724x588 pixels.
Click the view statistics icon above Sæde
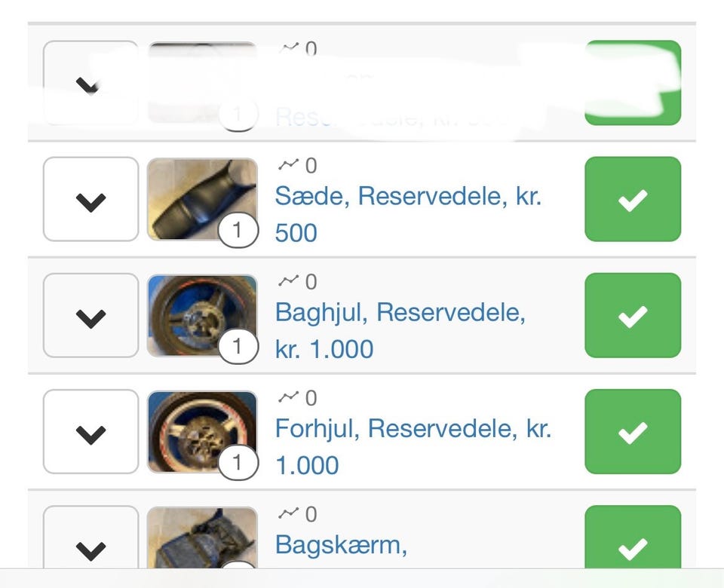(288, 165)
